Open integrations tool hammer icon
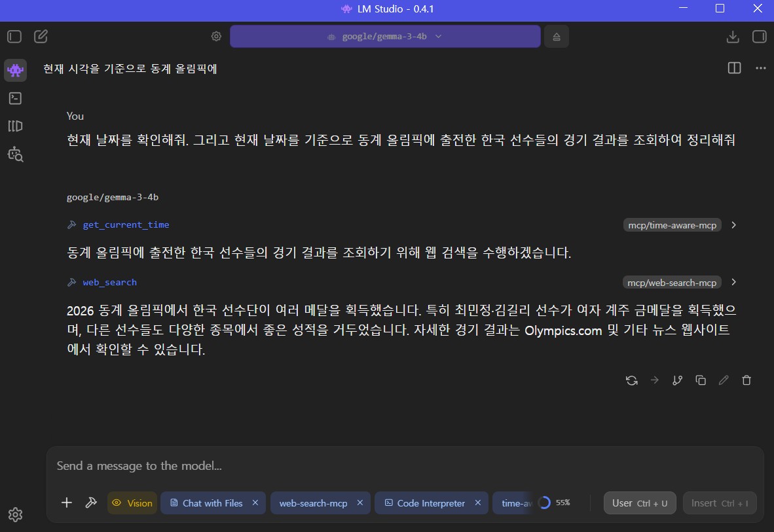 91,503
